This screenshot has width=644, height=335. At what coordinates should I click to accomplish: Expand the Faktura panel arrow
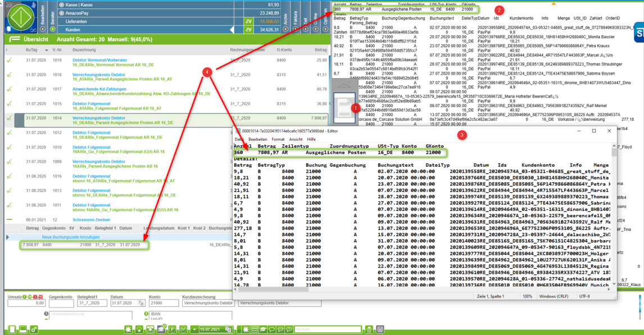click(x=295, y=29)
